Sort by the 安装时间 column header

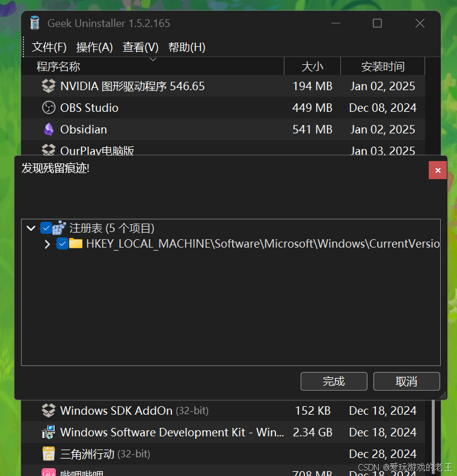(x=382, y=66)
